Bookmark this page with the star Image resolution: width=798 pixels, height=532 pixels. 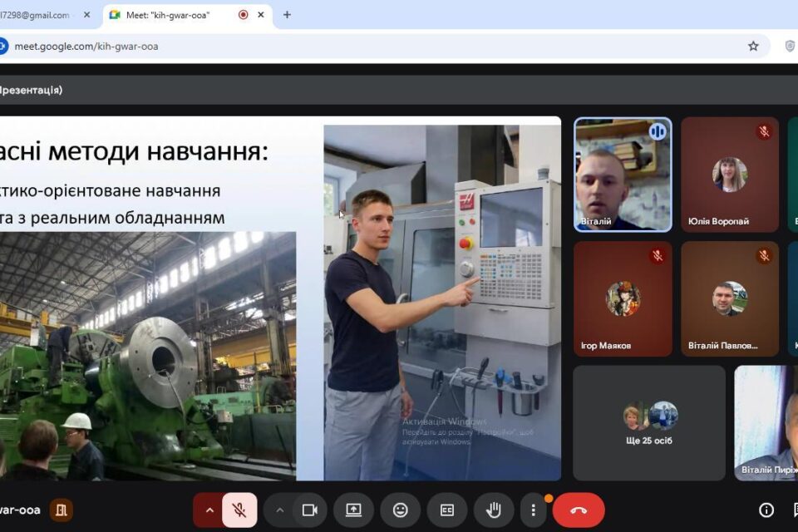(753, 47)
